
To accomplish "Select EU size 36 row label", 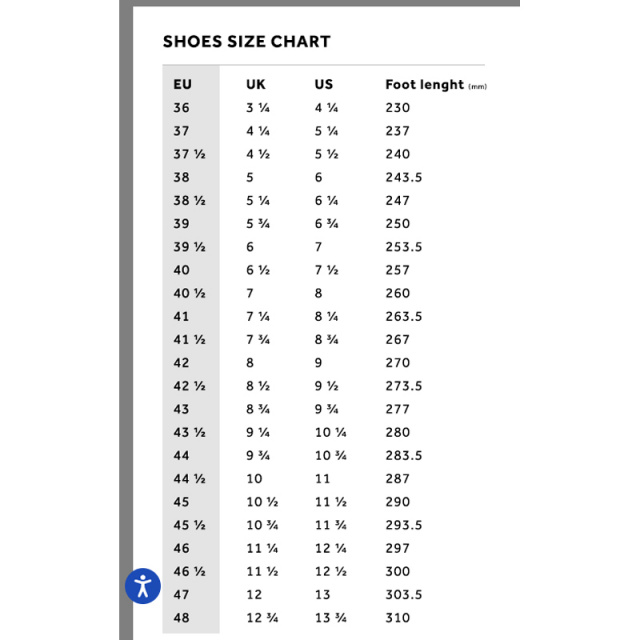I will click(181, 108).
